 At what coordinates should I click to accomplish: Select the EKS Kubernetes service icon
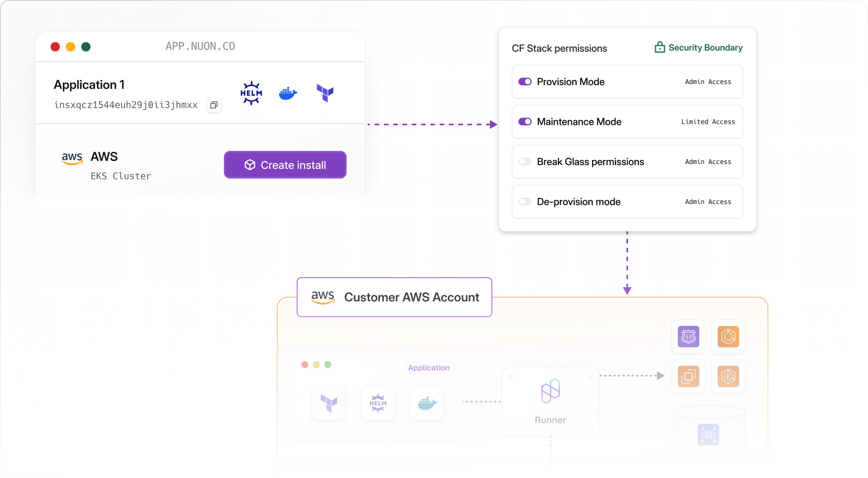728,377
